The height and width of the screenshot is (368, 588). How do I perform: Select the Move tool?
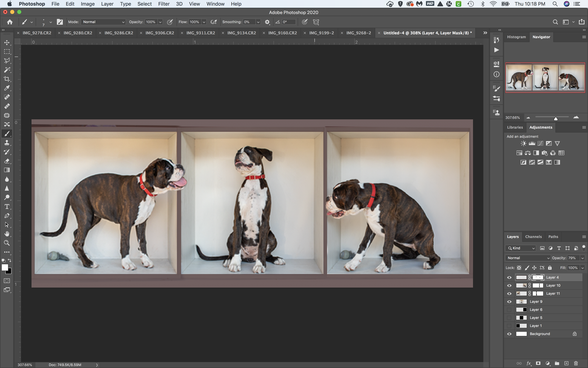pyautogui.click(x=7, y=42)
